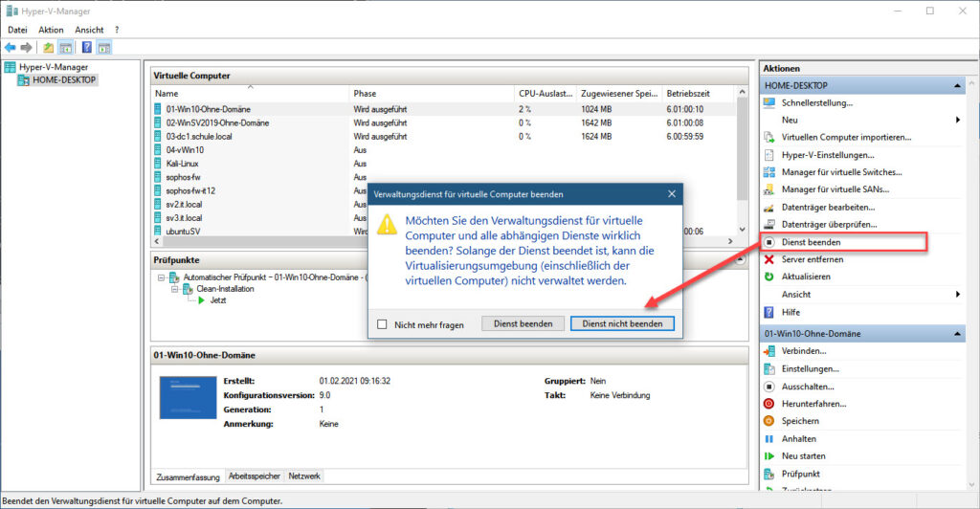Open the ? help menu

117,30
